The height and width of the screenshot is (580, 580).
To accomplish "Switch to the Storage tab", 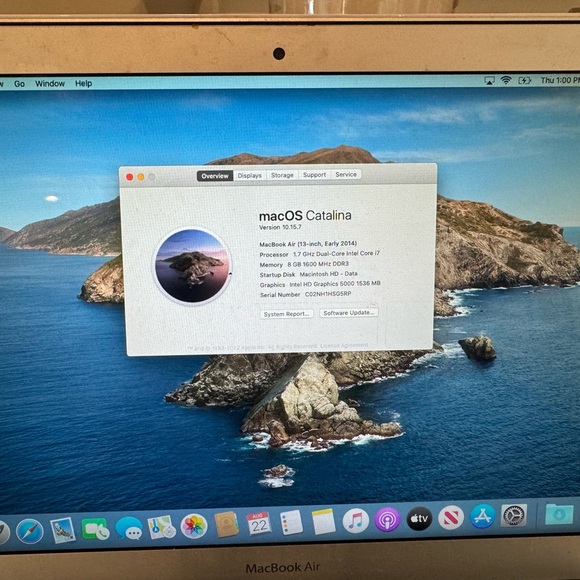I will point(282,175).
